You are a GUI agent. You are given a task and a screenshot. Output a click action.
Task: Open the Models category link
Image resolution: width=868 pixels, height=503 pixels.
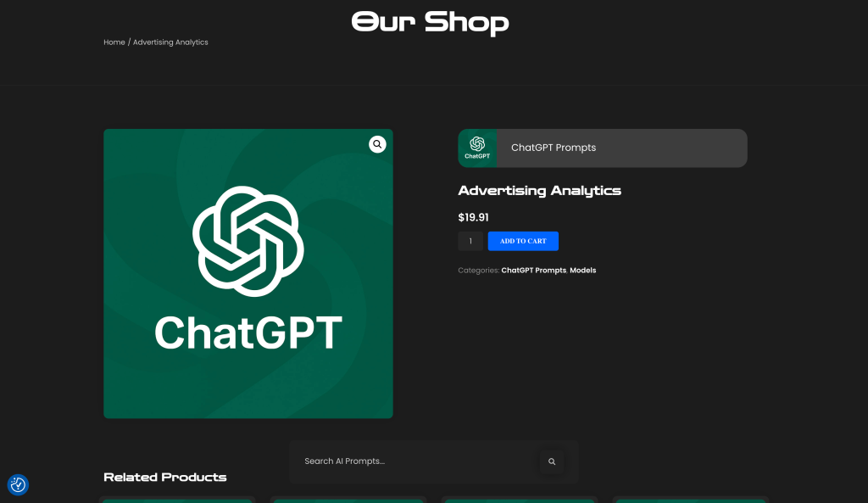(x=583, y=270)
